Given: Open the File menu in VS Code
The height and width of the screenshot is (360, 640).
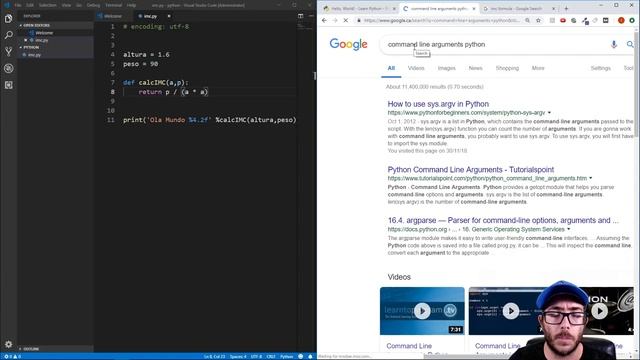Looking at the screenshot, I should [18, 5].
